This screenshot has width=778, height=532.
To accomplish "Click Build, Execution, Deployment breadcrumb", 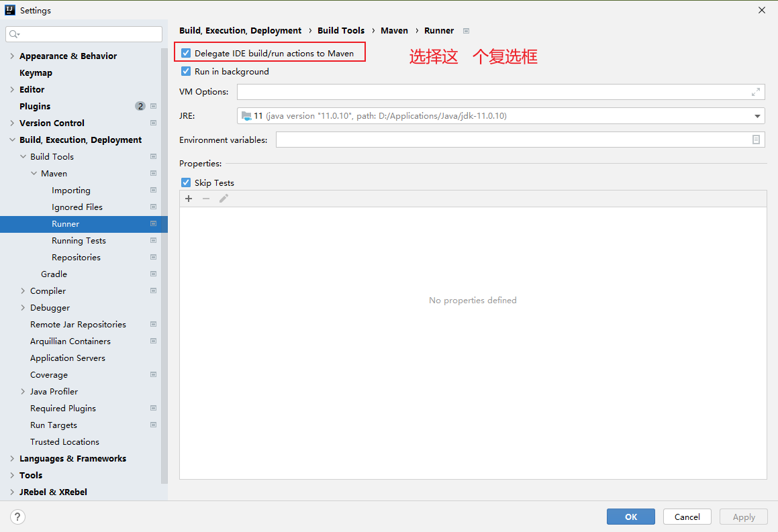I will point(240,31).
